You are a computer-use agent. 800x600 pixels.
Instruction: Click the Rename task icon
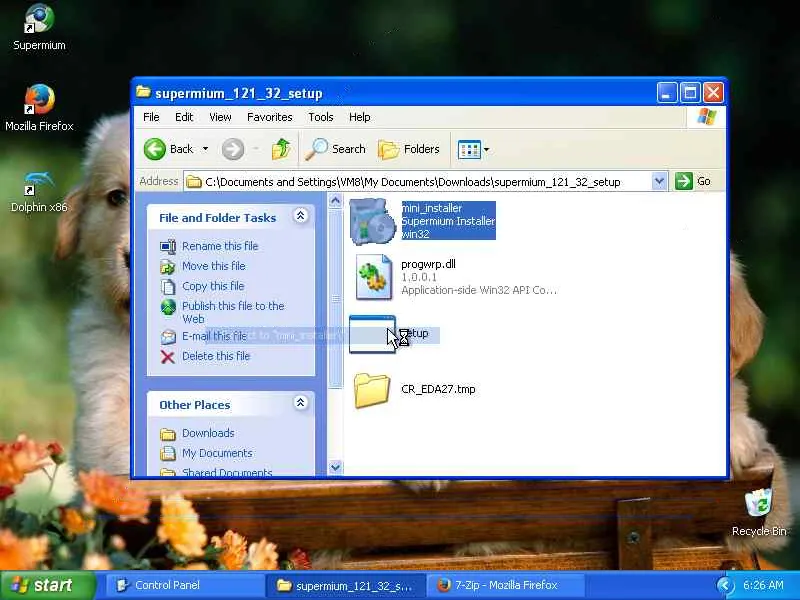168,246
